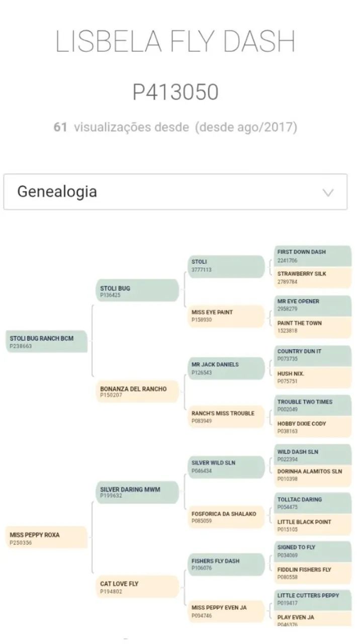This screenshot has width=362, height=644.
Task: Select MR JACK DANIELS ancestor
Action: (226, 368)
